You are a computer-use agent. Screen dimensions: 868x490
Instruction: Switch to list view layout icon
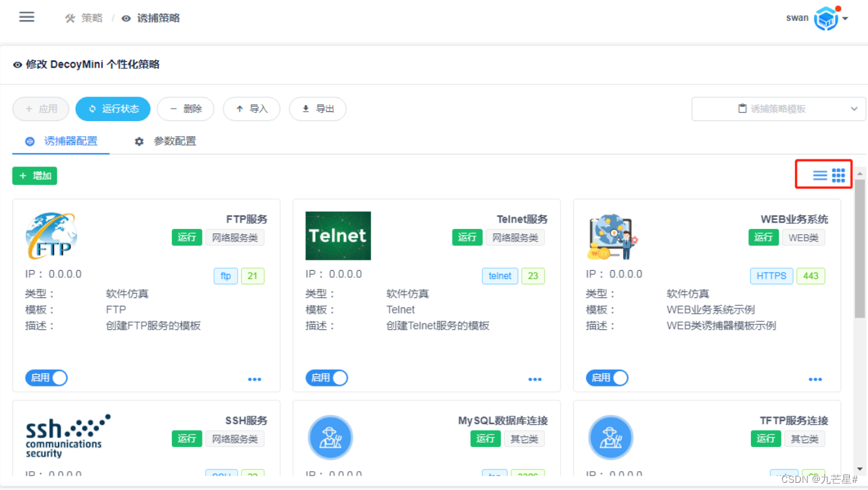[x=820, y=175]
